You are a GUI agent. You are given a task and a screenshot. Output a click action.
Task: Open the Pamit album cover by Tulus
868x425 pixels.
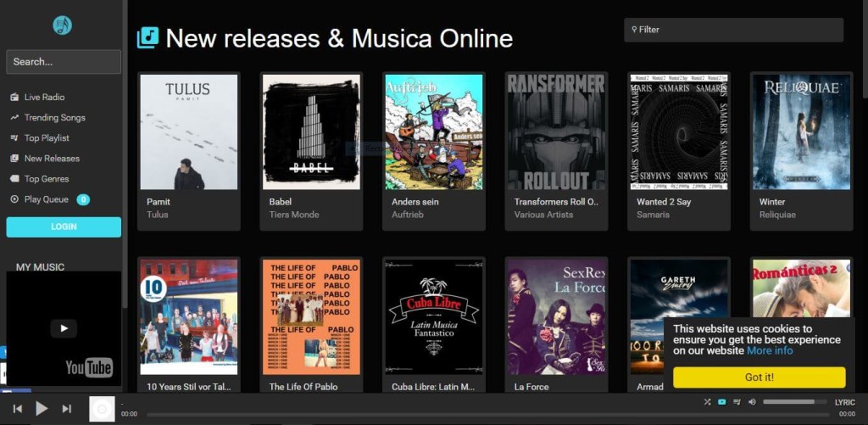189,131
